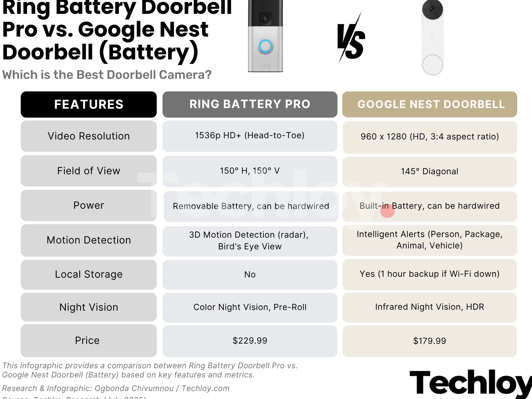Click the Field of View feature label
The height and width of the screenshot is (399, 532).
(89, 171)
